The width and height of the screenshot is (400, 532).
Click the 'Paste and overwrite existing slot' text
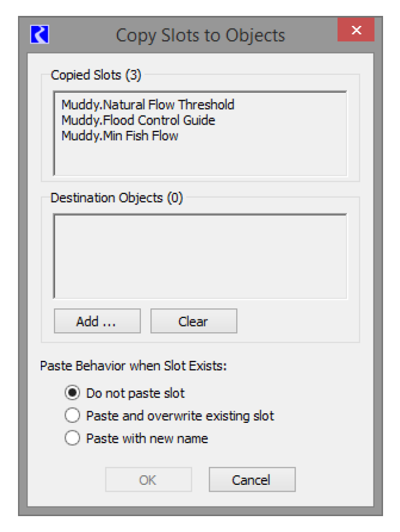(180, 416)
